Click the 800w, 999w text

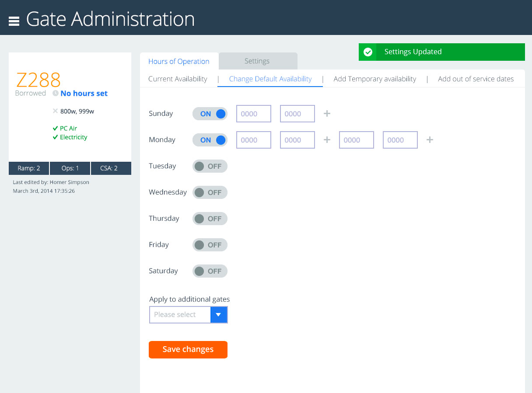coord(77,111)
